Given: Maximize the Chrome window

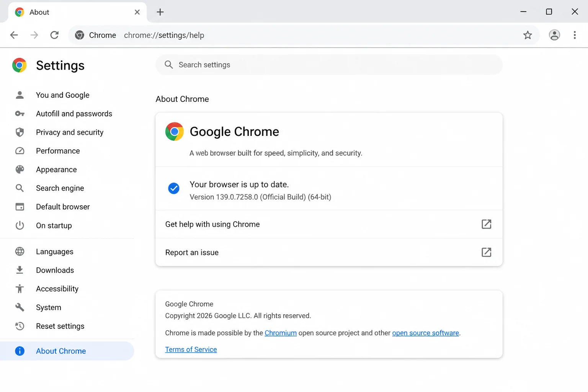Looking at the screenshot, I should tap(549, 12).
